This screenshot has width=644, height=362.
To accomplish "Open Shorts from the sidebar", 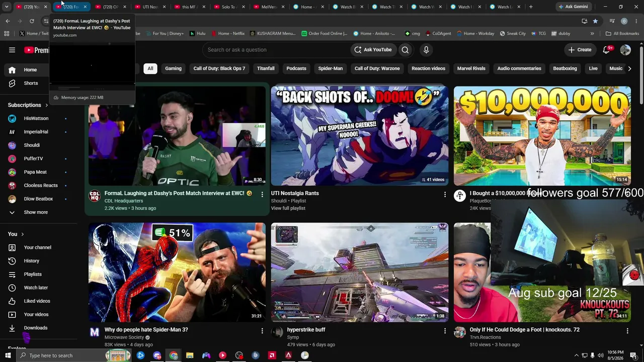I will (x=31, y=83).
